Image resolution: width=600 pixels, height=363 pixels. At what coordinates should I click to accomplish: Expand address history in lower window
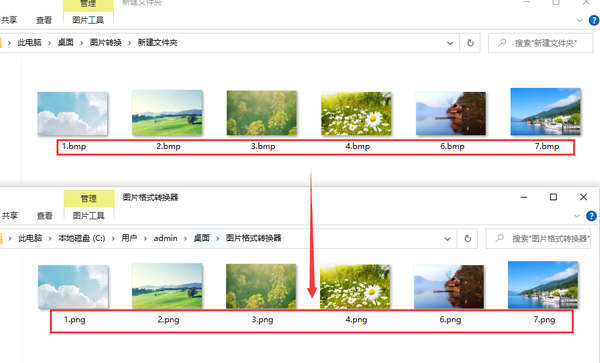(447, 239)
